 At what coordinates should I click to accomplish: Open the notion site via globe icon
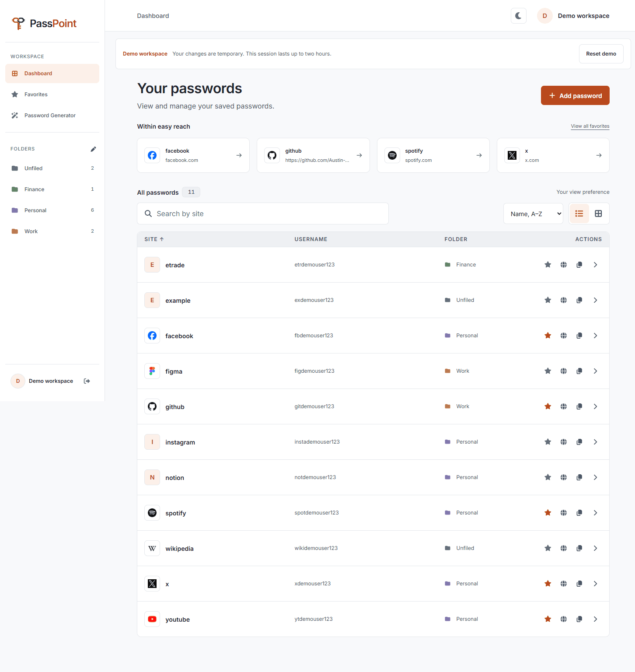[564, 477]
